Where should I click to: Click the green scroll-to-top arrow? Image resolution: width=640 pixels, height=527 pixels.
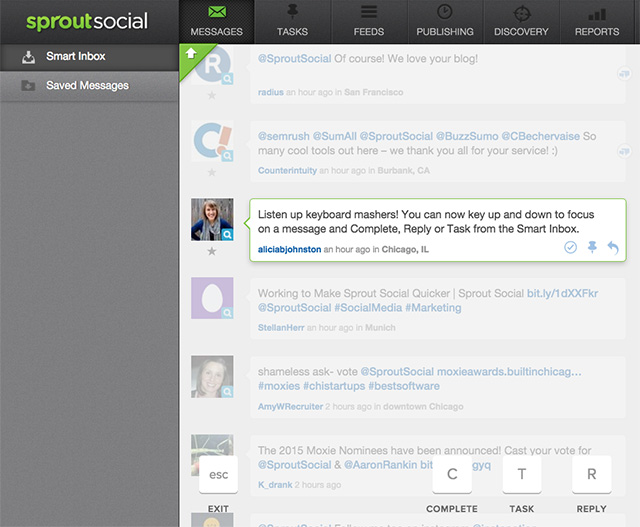(191, 53)
